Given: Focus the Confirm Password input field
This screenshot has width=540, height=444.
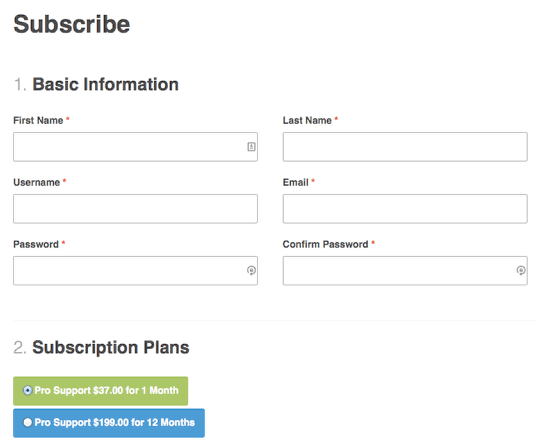Looking at the screenshot, I should [405, 270].
